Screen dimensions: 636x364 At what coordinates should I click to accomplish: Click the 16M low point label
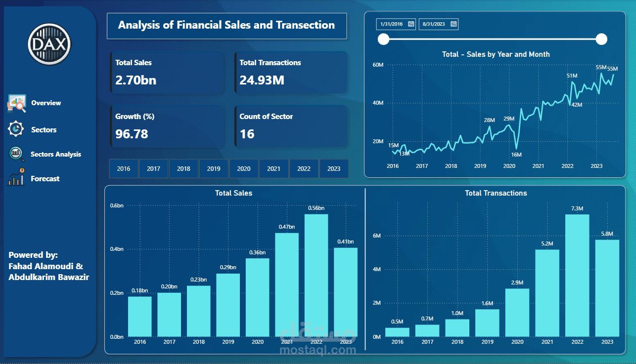(x=516, y=155)
